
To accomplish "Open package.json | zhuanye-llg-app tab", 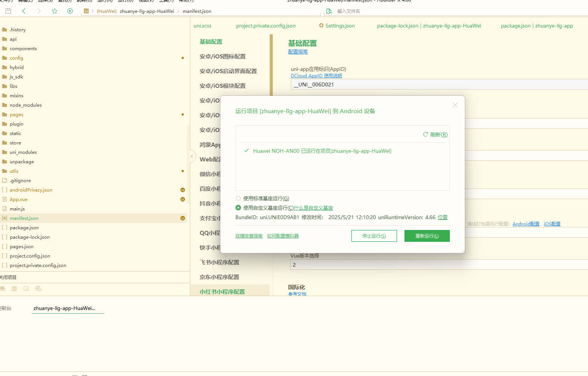I will [537, 26].
